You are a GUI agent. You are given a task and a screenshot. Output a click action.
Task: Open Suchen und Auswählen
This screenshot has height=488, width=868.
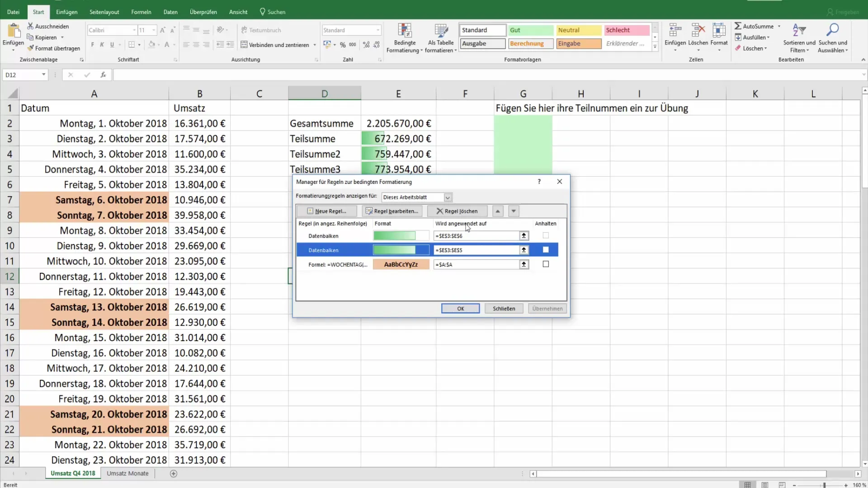coord(832,38)
